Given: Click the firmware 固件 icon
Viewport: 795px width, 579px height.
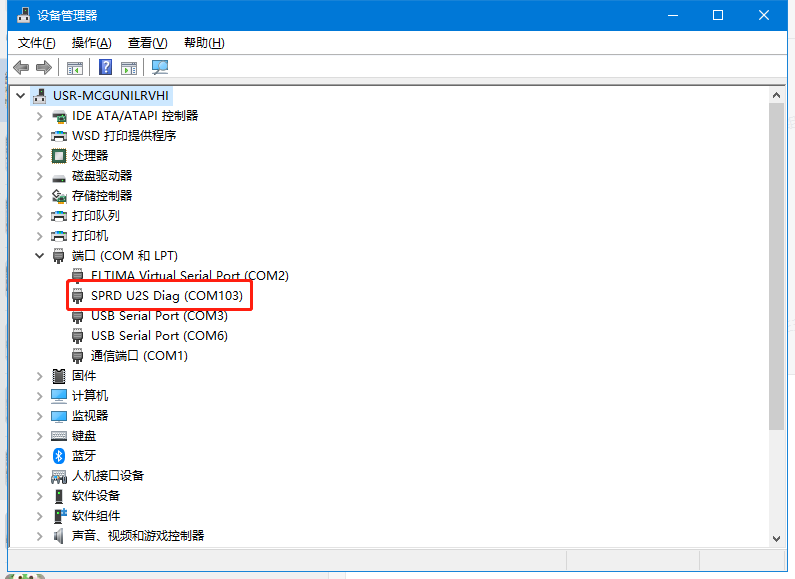Looking at the screenshot, I should pyautogui.click(x=59, y=376).
